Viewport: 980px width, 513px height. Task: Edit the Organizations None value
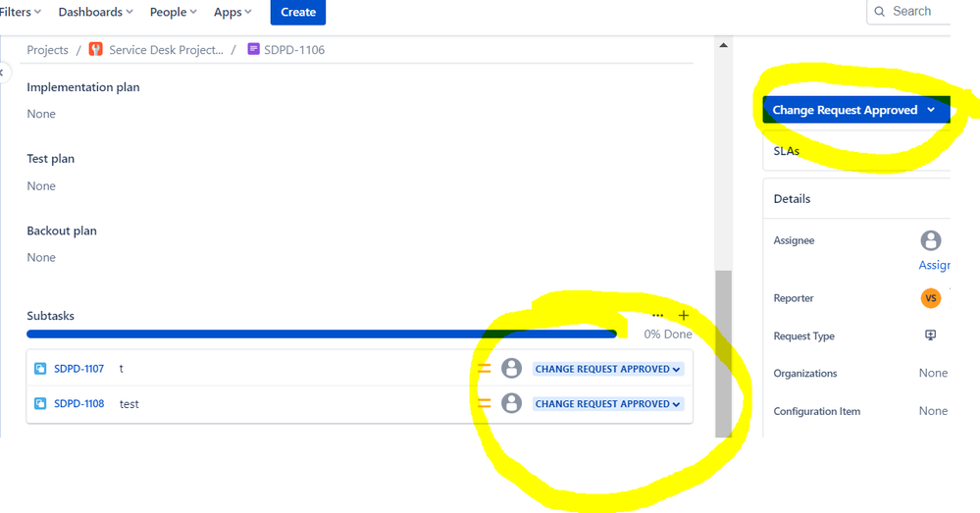coord(933,373)
